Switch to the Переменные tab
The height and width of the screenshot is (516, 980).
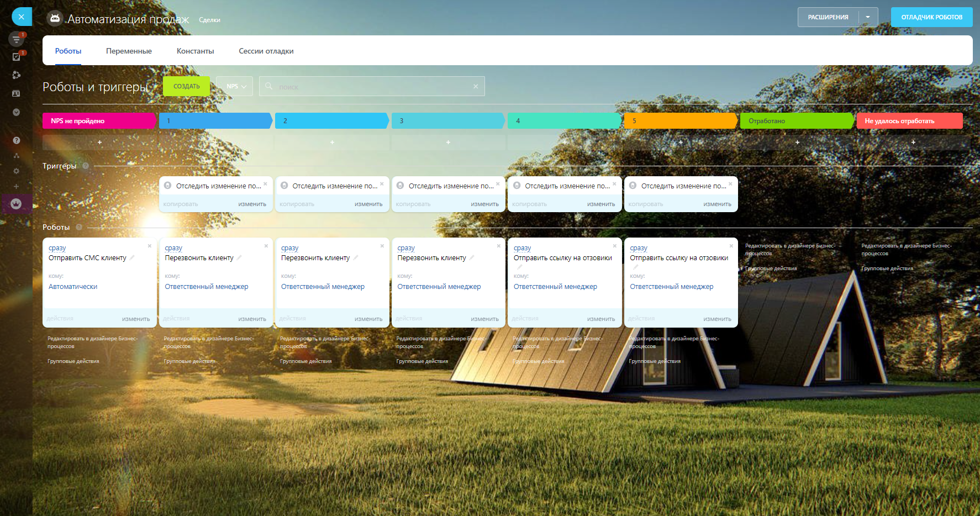pyautogui.click(x=129, y=51)
